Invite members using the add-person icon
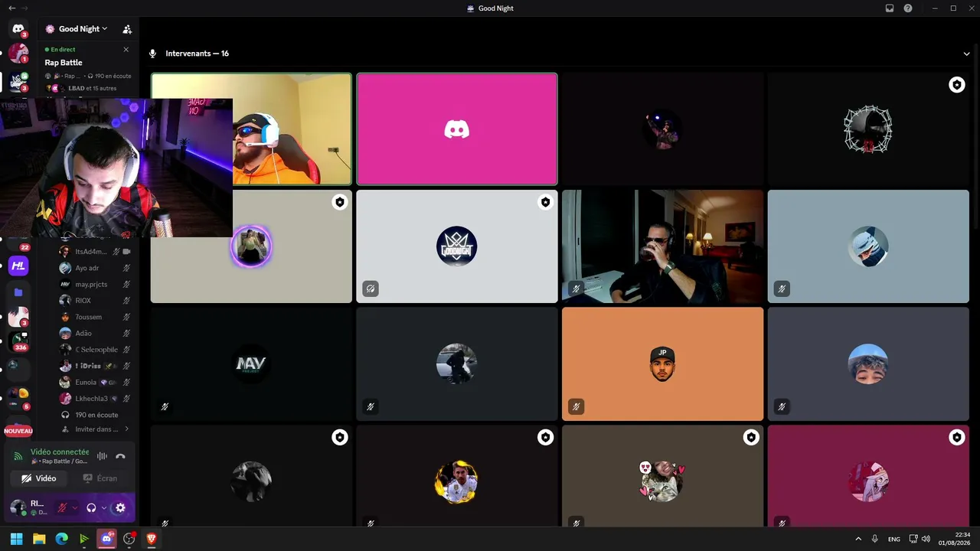The width and height of the screenshot is (980, 551). click(x=127, y=29)
